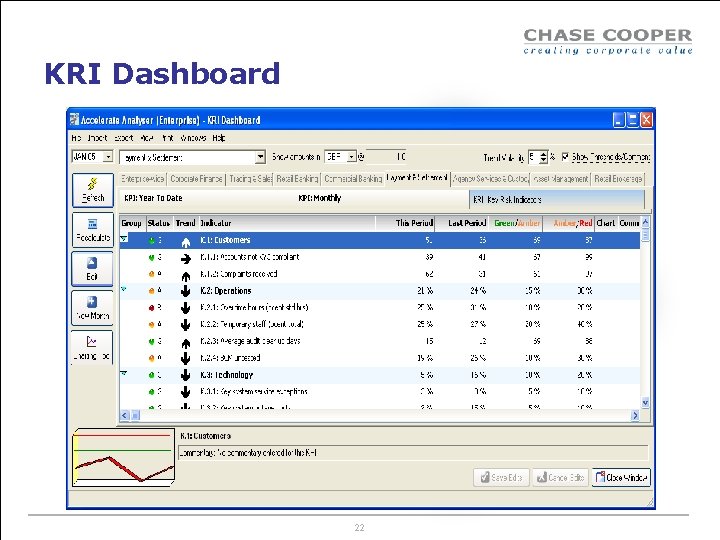Click the up trend arrow for K.1.2 row

tap(186, 276)
